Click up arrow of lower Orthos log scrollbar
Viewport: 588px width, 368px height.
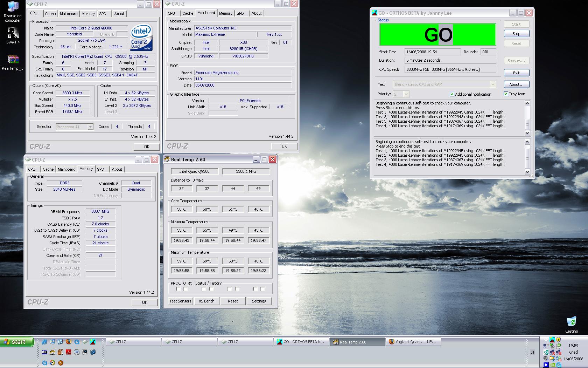(x=527, y=142)
